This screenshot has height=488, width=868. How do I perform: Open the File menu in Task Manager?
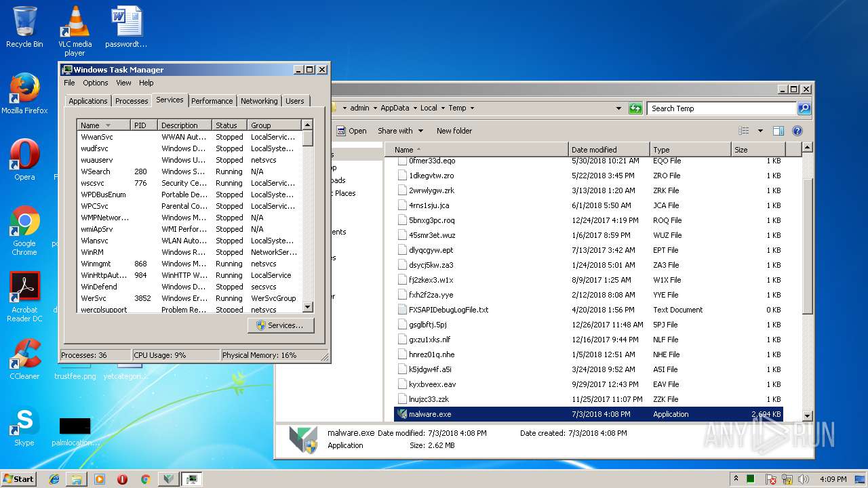(x=69, y=83)
